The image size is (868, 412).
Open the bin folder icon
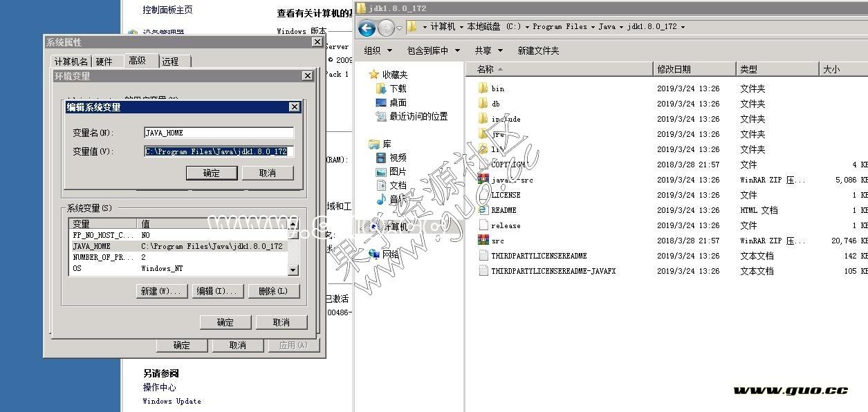(483, 88)
